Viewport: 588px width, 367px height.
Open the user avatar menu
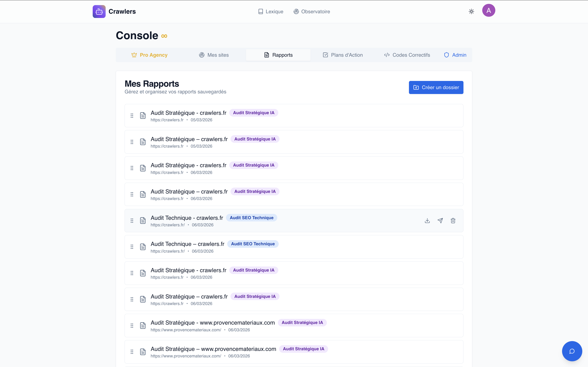click(488, 10)
